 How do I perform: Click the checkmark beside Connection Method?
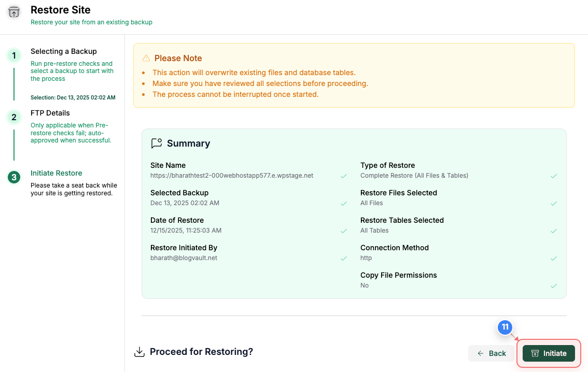click(x=553, y=258)
